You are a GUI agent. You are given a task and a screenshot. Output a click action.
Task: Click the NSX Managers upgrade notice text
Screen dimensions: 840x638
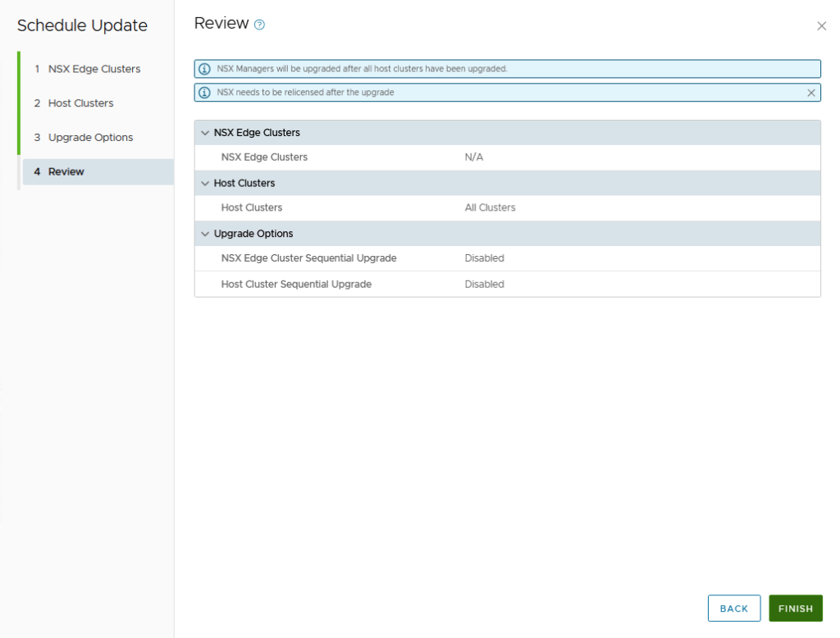(x=362, y=69)
